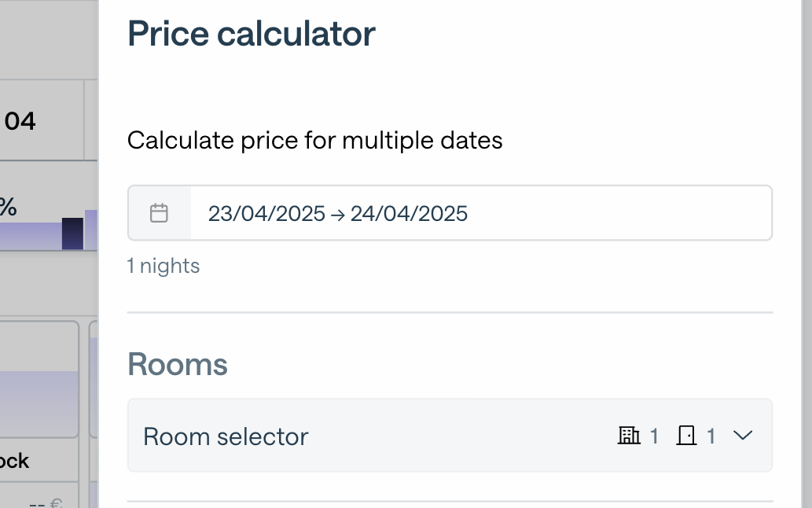Click the Rooms section heading
The image size is (812, 508).
(178, 365)
